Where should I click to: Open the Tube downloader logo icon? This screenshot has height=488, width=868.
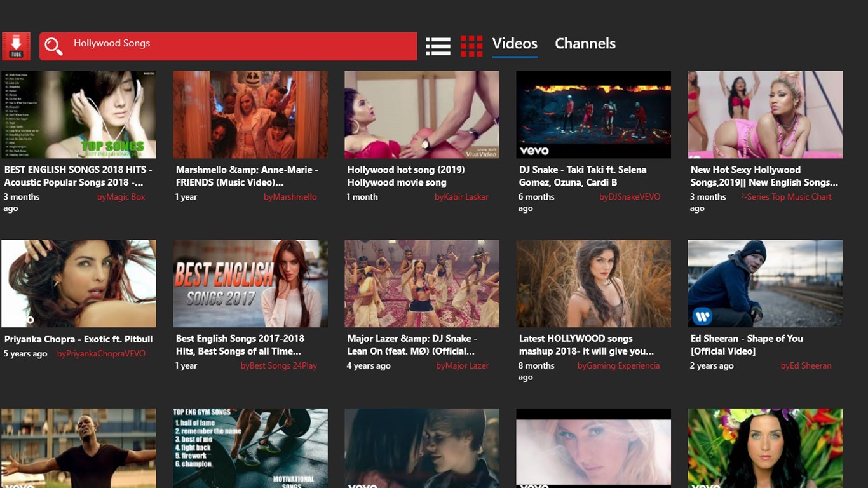point(16,46)
